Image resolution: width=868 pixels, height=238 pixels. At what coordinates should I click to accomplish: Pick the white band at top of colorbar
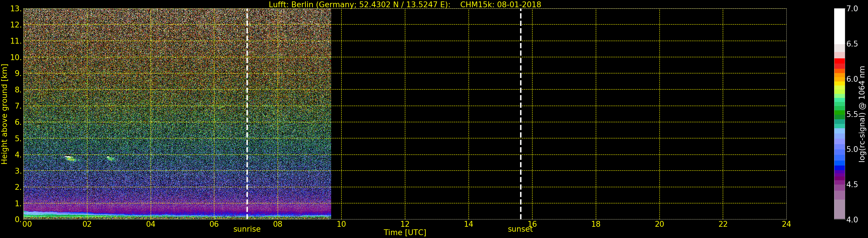point(839,25)
